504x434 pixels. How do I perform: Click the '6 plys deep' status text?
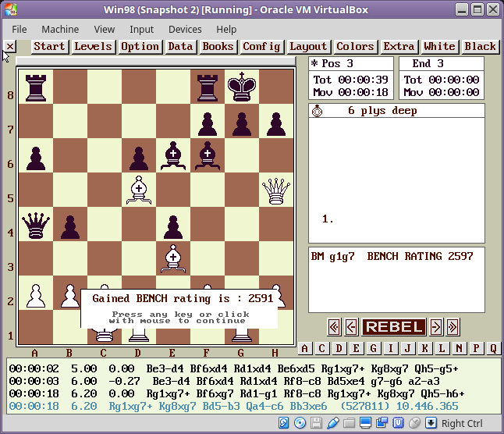tap(382, 111)
